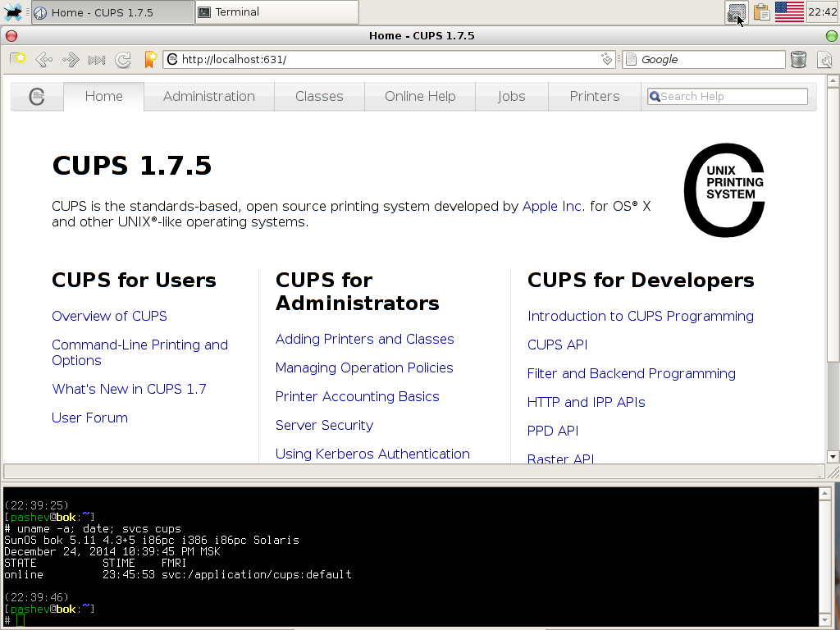
Task: Go back with the browser back arrow
Action: pos(44,59)
